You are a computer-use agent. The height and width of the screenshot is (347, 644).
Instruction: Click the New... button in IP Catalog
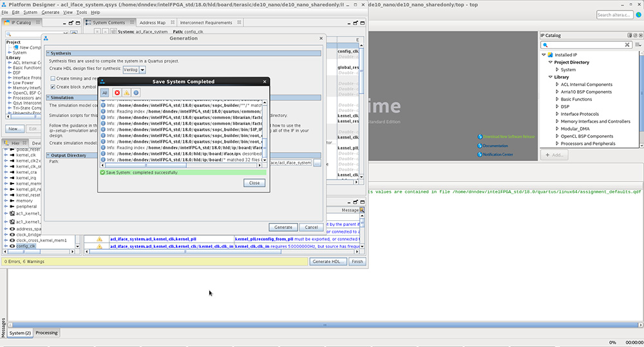tap(14, 129)
